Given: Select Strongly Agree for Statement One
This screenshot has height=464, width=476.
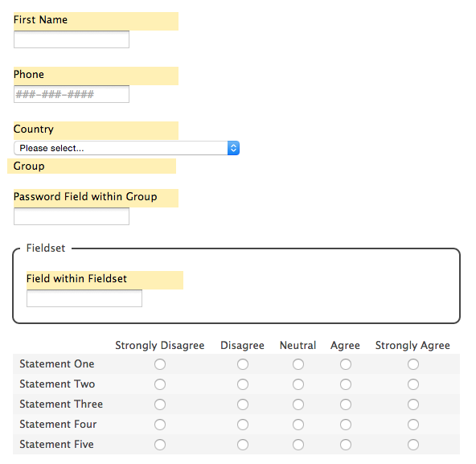Looking at the screenshot, I should point(413,364).
